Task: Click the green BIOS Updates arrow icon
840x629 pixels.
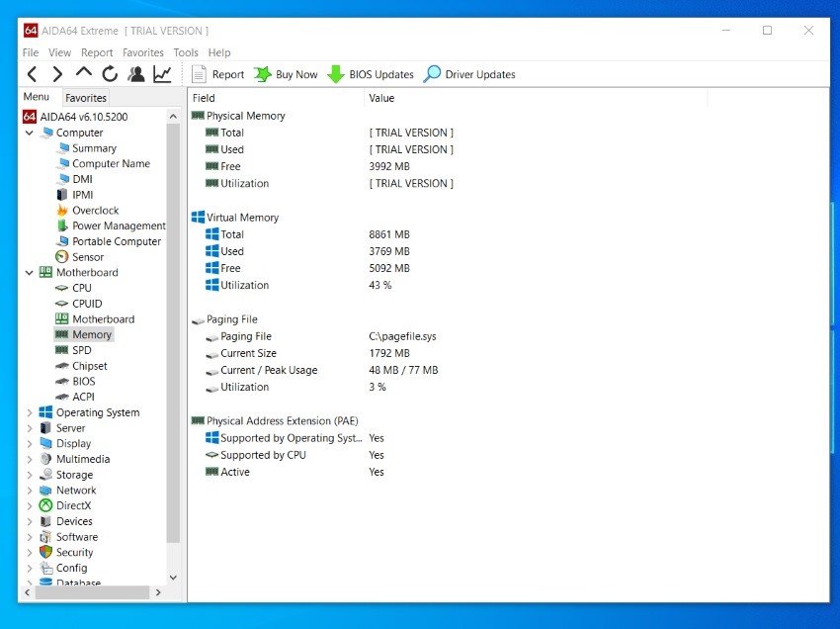Action: pyautogui.click(x=336, y=74)
